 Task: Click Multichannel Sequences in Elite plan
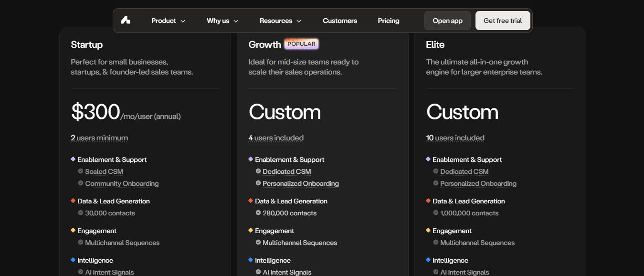(x=477, y=243)
